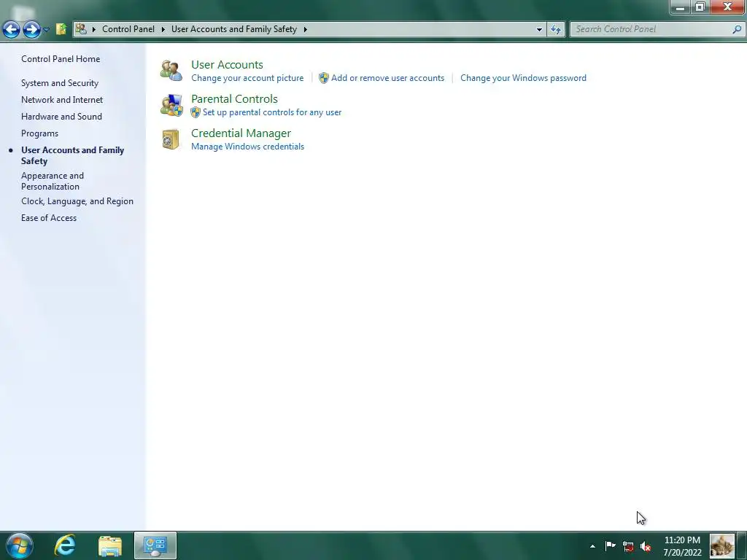Open Windows Explorer from the taskbar

tap(110, 545)
